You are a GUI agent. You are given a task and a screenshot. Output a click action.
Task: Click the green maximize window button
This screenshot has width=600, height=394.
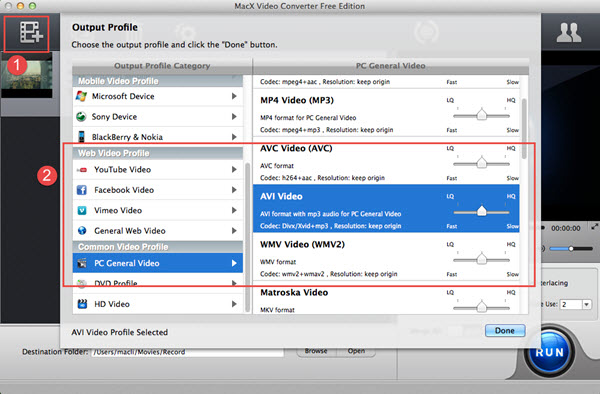(33, 6)
